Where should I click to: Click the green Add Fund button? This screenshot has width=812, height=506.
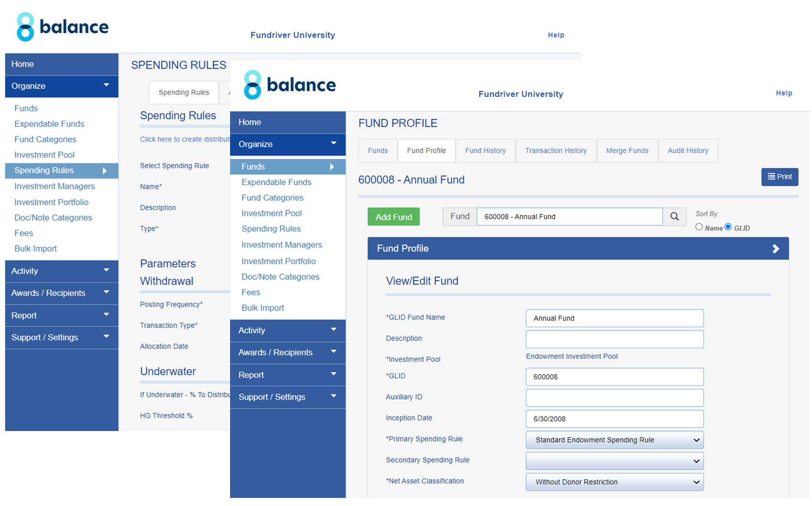393,217
